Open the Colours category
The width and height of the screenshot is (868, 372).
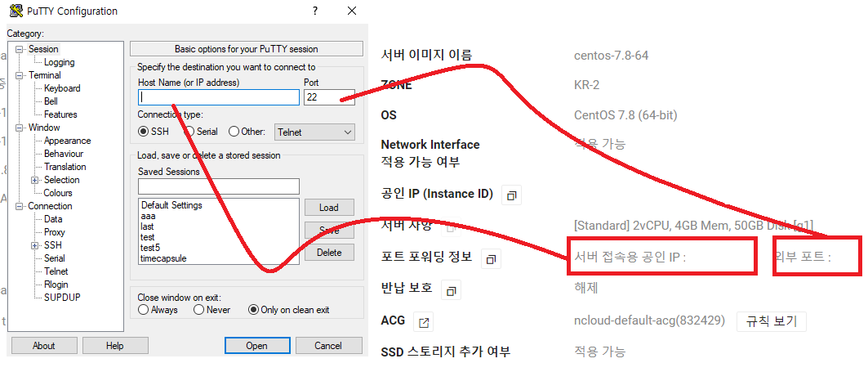(58, 194)
